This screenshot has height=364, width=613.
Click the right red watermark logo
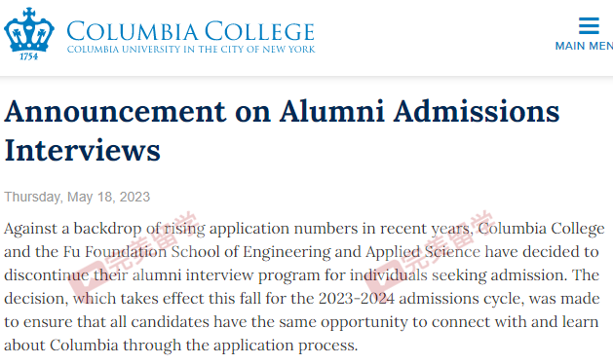tap(430, 250)
